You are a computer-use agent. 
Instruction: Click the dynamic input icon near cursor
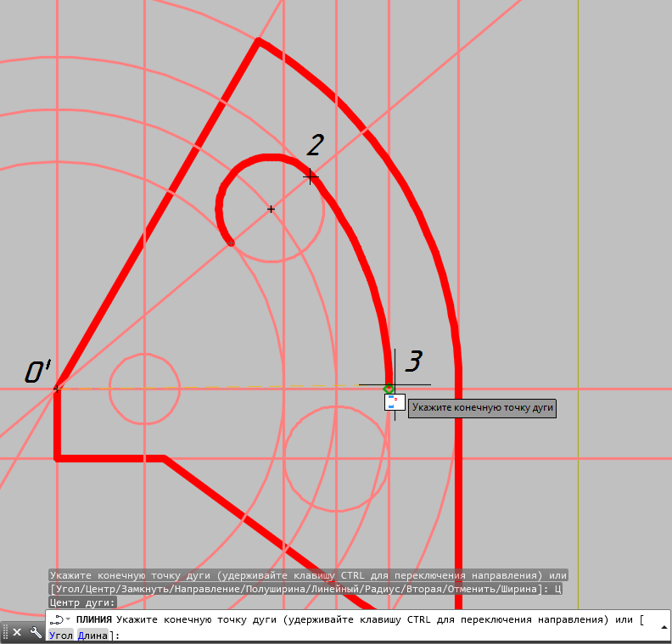tap(392, 402)
